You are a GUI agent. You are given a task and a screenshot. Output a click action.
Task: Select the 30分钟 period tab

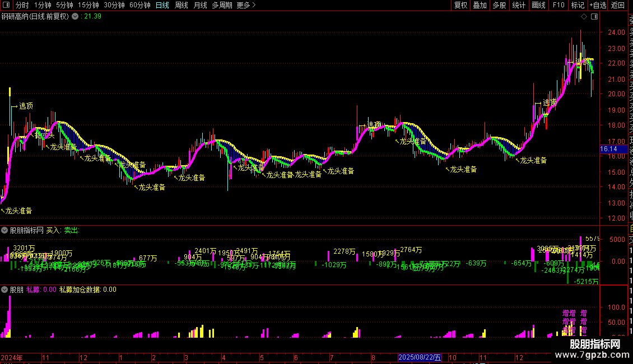tap(114, 5)
